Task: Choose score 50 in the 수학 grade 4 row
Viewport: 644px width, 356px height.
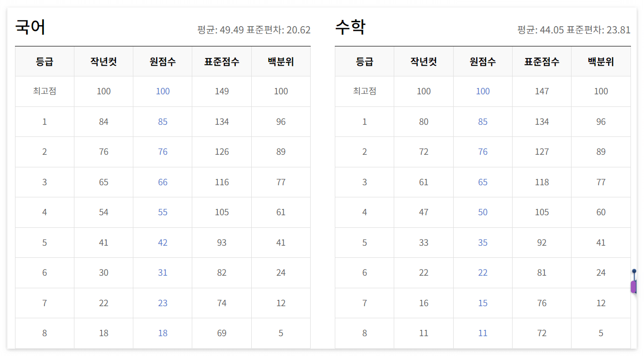Action: [x=482, y=212]
